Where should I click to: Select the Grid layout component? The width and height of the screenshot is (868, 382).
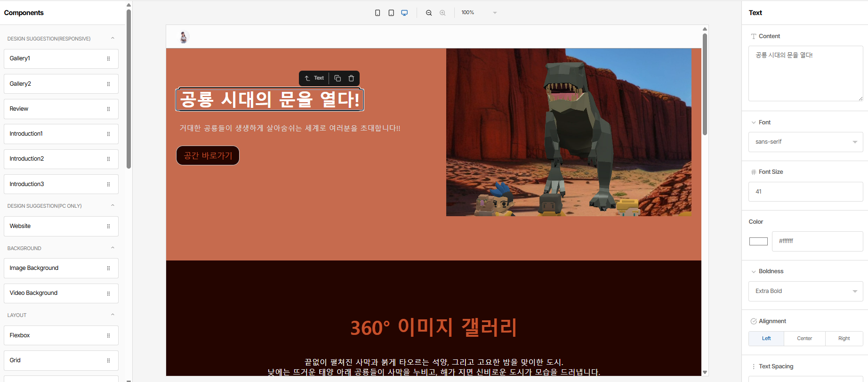tap(61, 360)
